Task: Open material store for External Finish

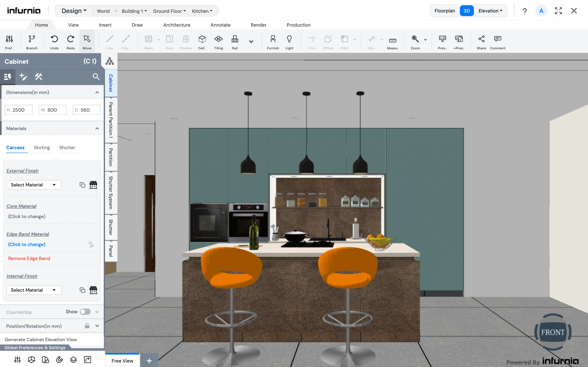Action: [x=93, y=185]
